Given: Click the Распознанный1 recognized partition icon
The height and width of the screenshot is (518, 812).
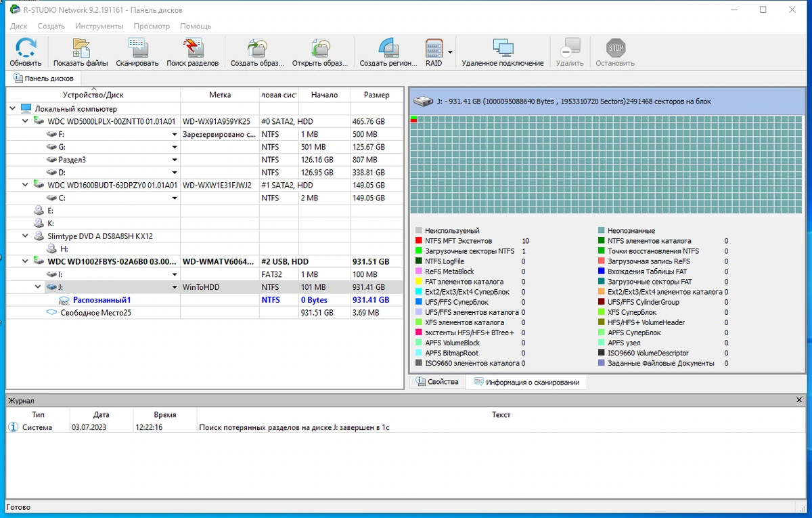Looking at the screenshot, I should point(64,300).
